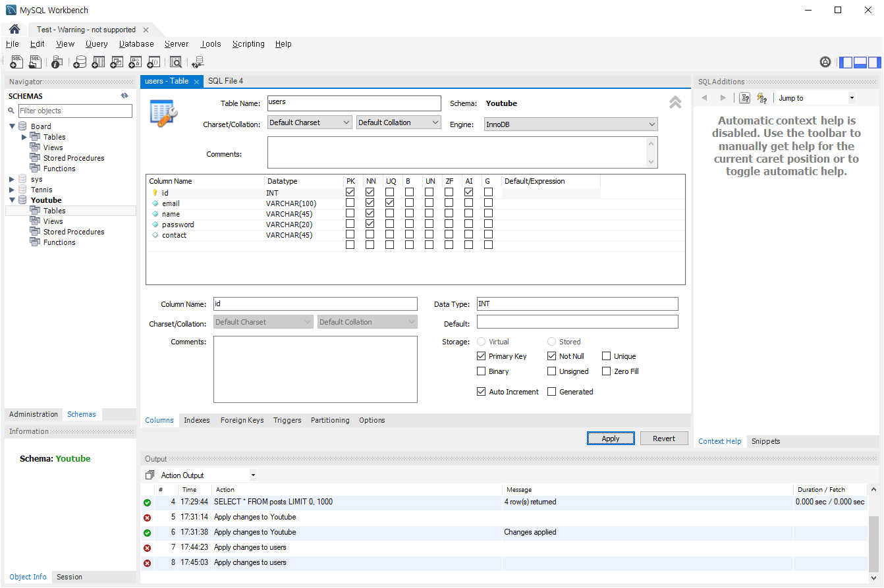Uncheck the Primary Key checkbox

click(481, 356)
